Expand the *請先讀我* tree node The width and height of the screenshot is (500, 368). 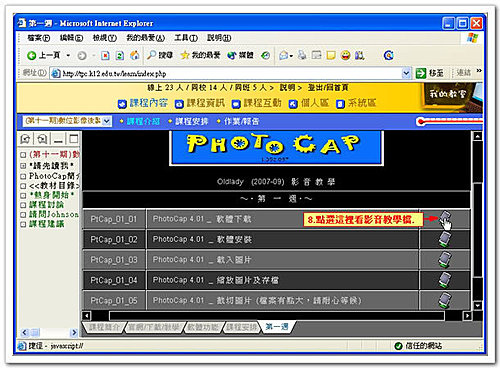point(23,166)
